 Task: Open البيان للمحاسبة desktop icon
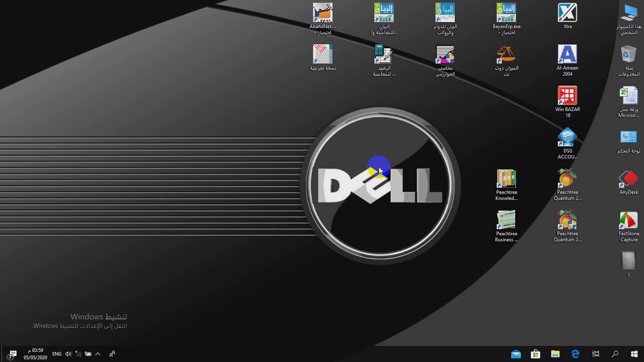[384, 19]
